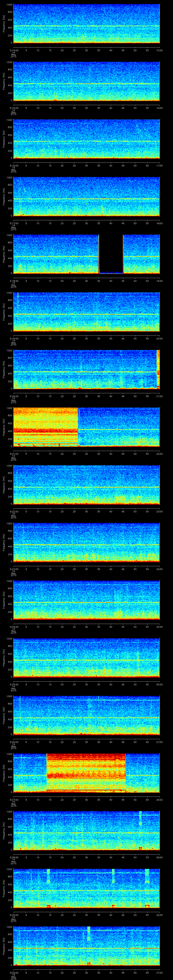Select the 28:00 time label
The width and height of the screenshot is (173, 980).
pyautogui.click(x=159, y=800)
